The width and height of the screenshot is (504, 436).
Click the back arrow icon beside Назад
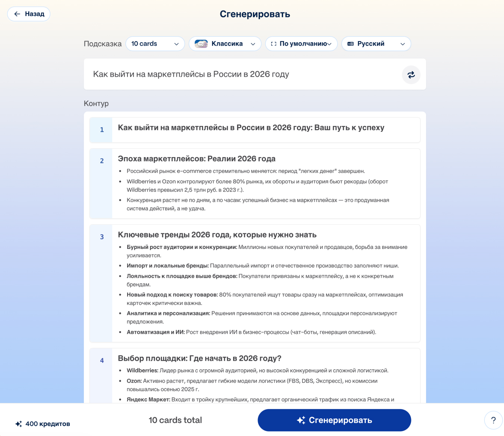coord(17,14)
